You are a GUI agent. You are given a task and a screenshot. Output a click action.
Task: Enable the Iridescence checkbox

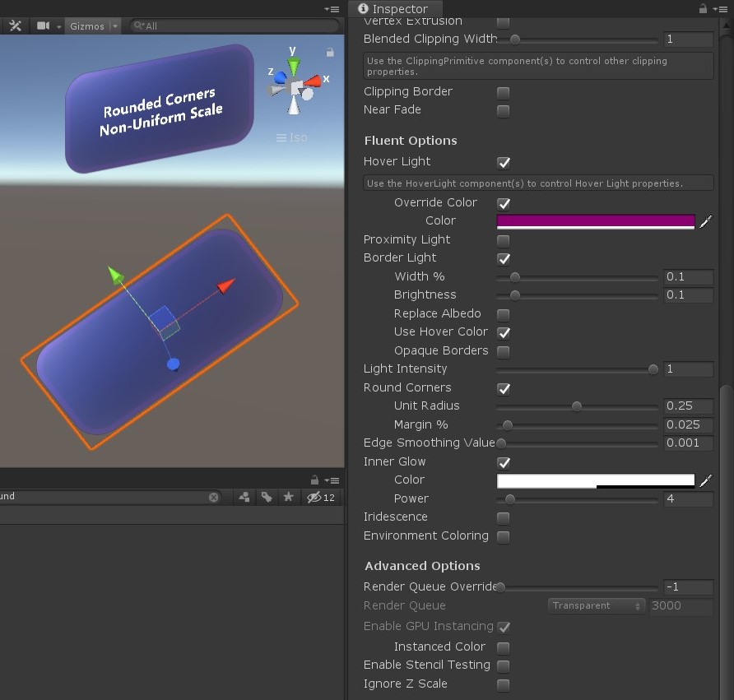[x=504, y=518]
